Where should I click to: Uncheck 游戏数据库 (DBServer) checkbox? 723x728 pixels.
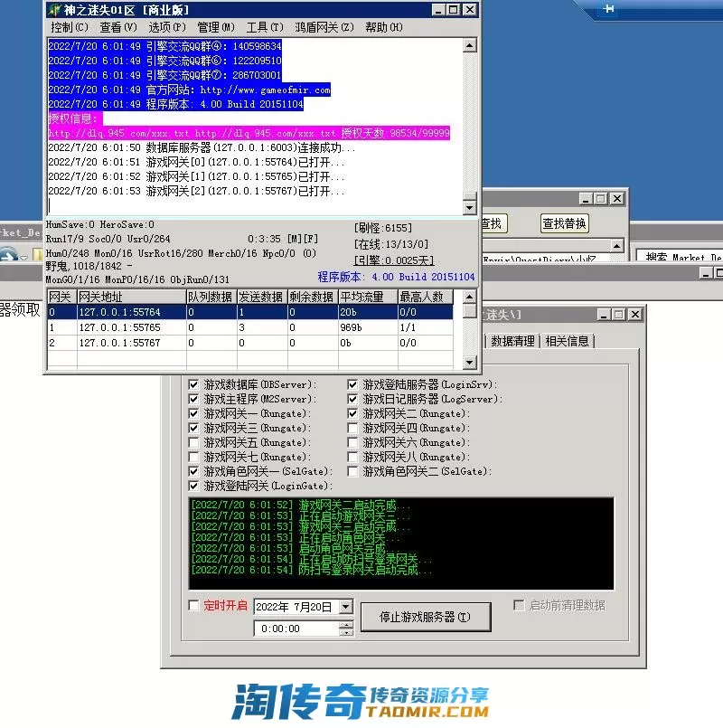193,384
